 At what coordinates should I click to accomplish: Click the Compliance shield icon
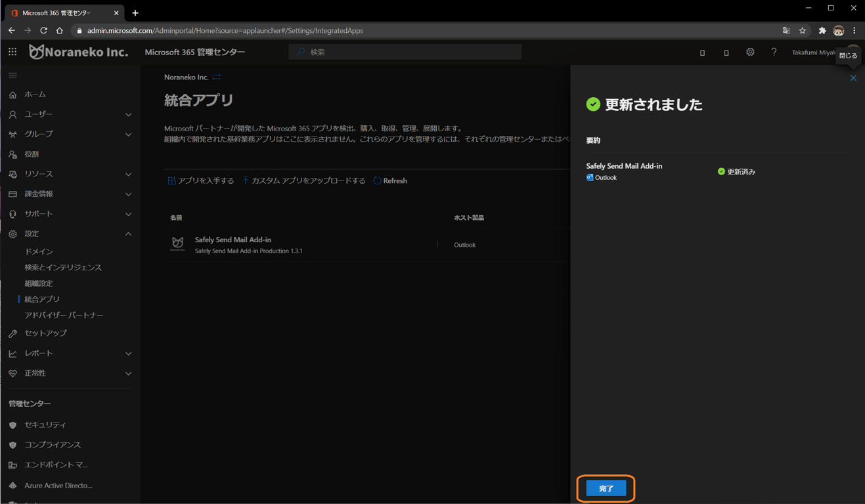point(12,445)
